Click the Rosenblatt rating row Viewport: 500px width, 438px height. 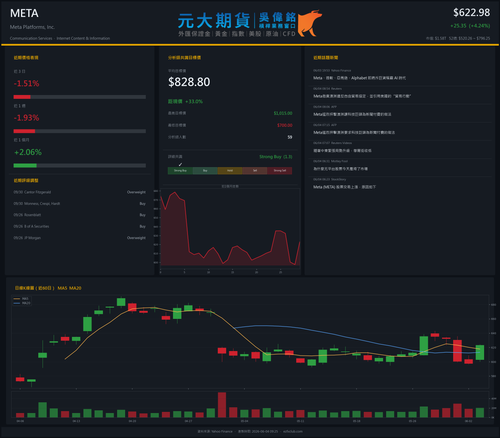[x=80, y=215]
